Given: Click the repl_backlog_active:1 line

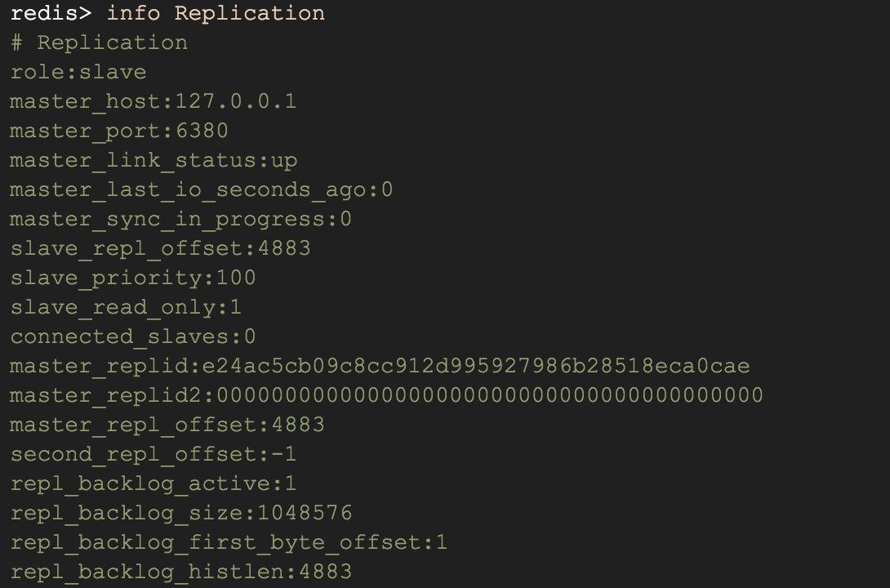Looking at the screenshot, I should [154, 483].
